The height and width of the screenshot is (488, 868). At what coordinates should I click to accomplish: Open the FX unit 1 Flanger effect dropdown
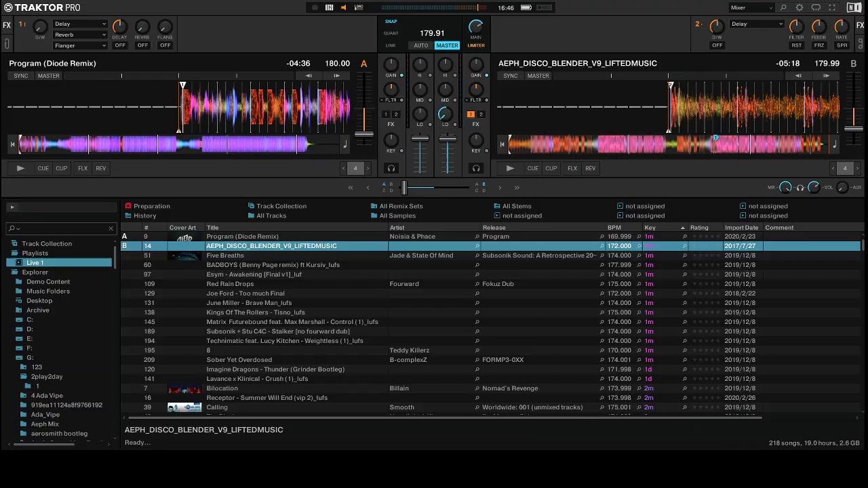click(x=80, y=45)
